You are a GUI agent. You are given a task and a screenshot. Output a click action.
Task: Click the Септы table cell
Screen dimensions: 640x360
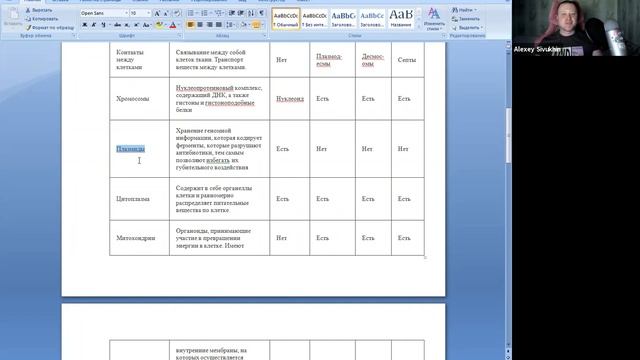point(407,60)
